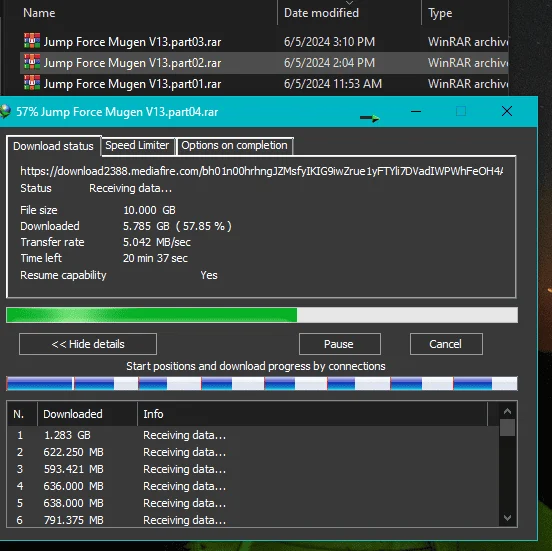Screen dimensions: 552x551
Task: Click the connections list scrollbar thumb
Action: coord(507,427)
